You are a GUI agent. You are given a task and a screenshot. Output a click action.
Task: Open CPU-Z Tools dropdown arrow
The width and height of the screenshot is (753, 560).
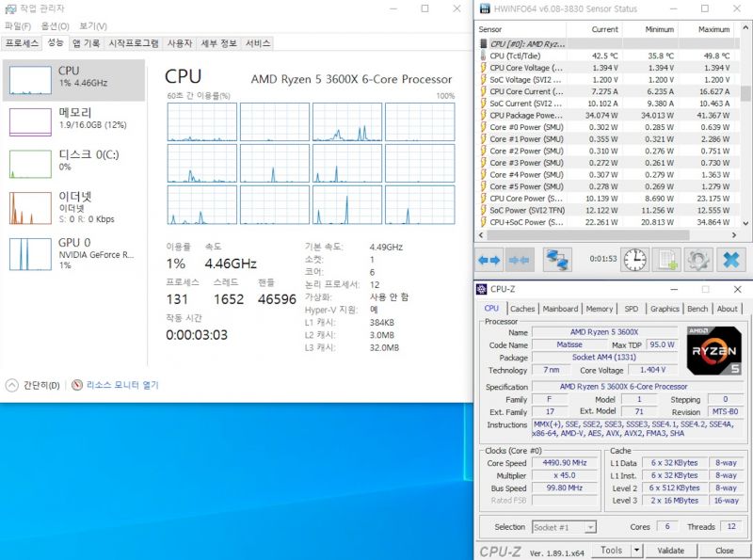point(637,550)
